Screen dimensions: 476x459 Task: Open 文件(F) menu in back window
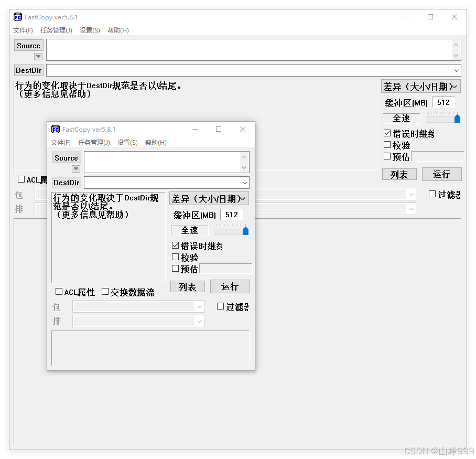[x=23, y=30]
